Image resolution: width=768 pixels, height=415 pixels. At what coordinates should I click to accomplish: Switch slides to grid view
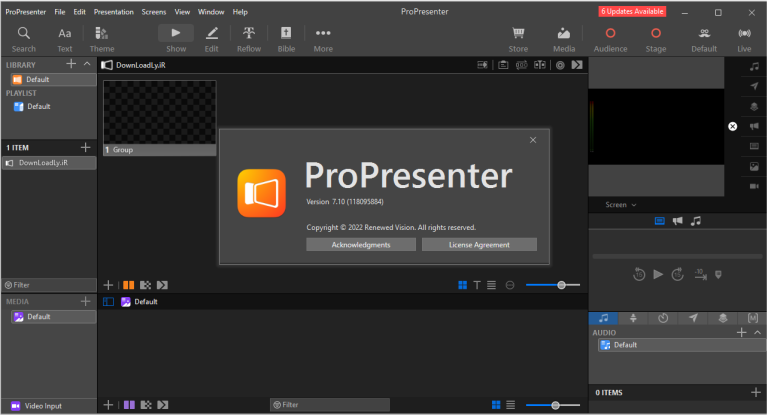462,285
